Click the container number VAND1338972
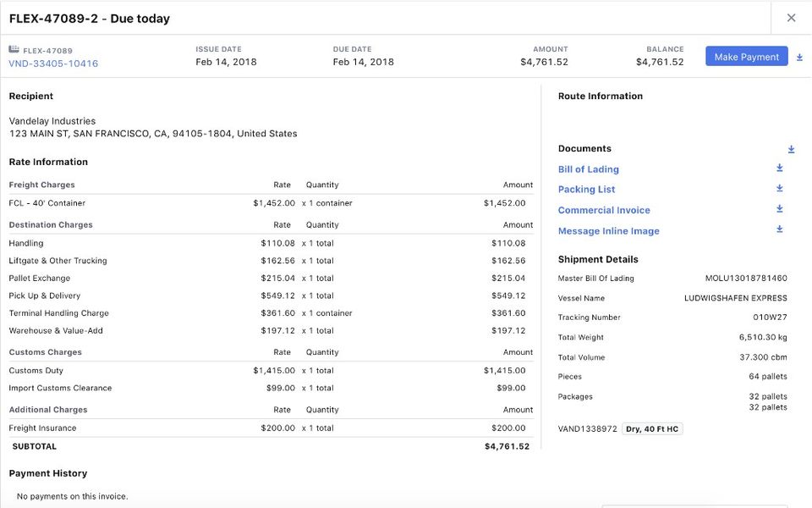 [588, 429]
